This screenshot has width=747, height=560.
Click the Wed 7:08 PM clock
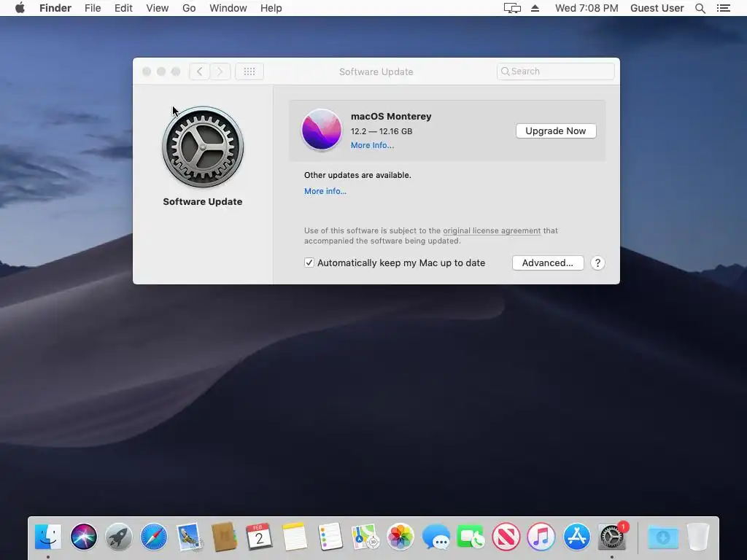(587, 8)
